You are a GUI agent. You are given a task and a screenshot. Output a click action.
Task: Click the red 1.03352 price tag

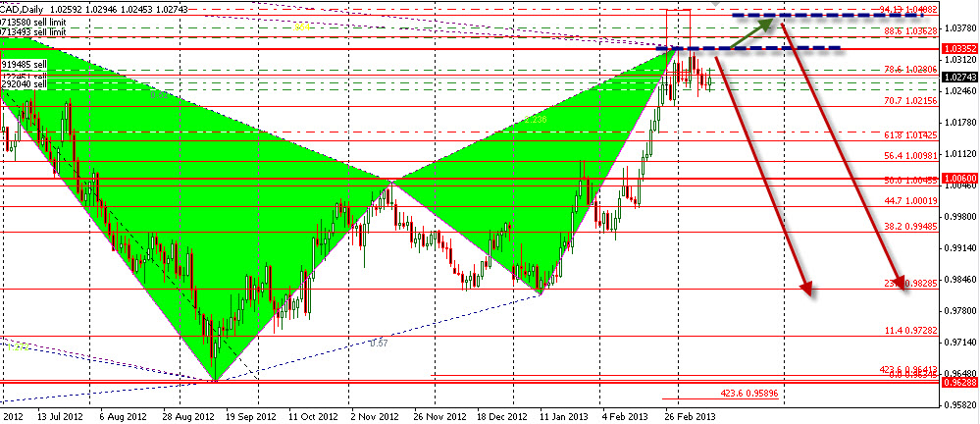point(958,48)
